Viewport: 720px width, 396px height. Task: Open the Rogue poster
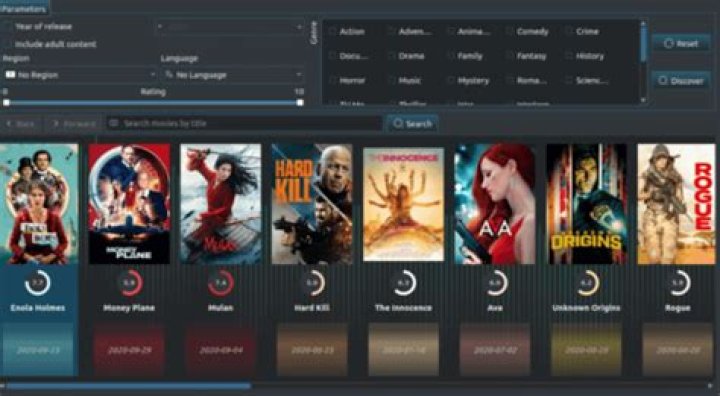[676, 204]
